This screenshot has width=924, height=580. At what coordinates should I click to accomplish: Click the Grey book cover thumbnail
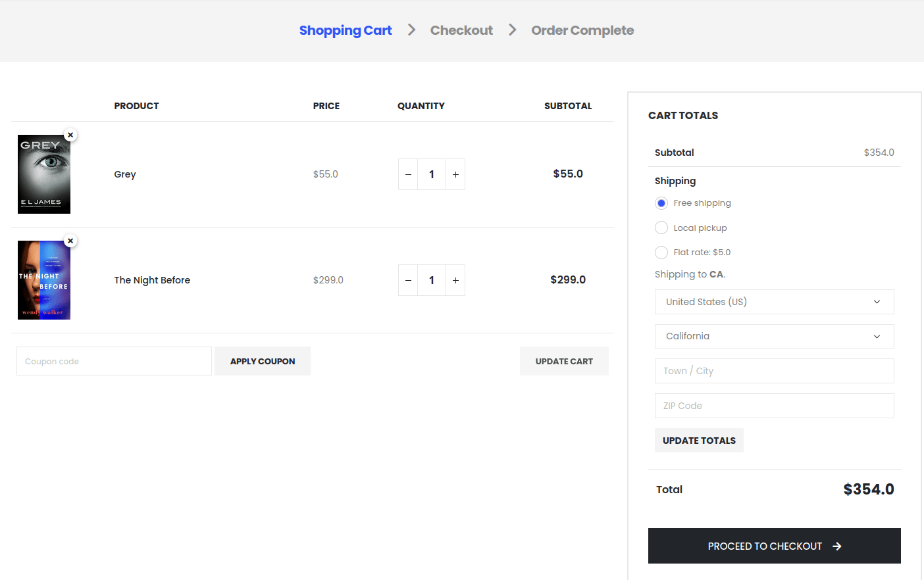(x=43, y=174)
